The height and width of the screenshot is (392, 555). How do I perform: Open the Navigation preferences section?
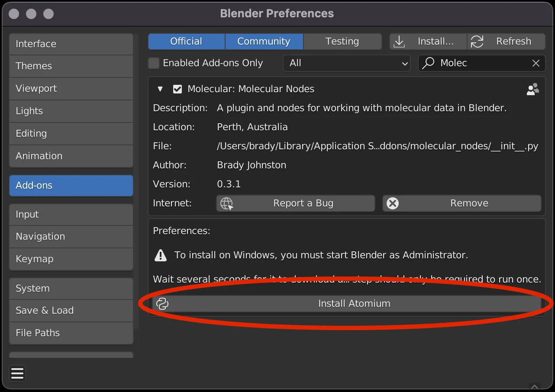point(71,237)
